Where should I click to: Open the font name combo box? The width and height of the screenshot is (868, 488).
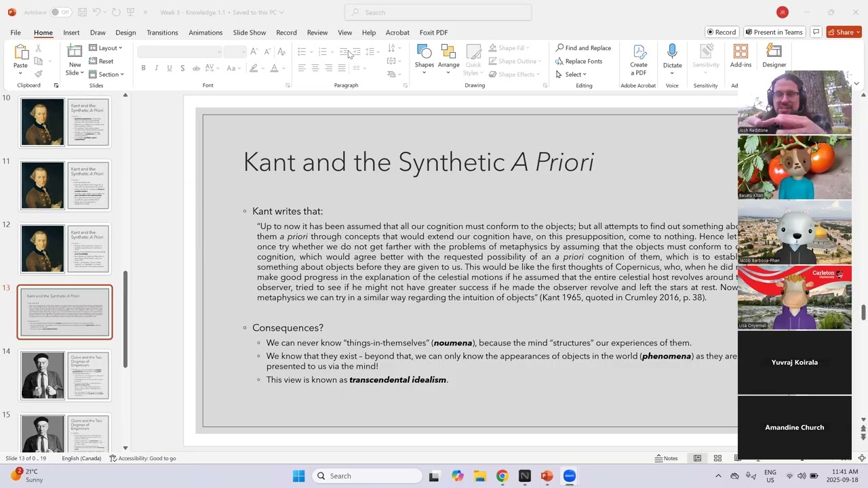180,52
